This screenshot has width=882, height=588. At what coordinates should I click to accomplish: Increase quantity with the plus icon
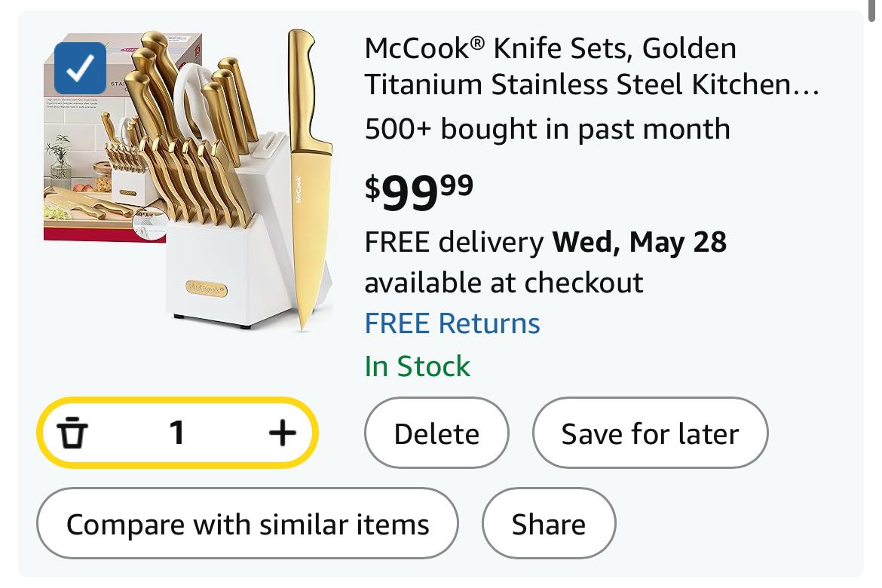[282, 433]
